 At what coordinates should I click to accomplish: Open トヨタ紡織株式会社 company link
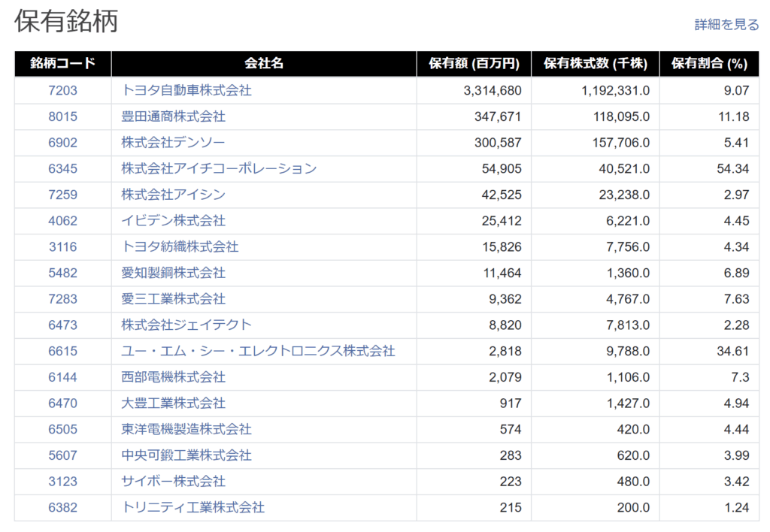[x=180, y=246]
